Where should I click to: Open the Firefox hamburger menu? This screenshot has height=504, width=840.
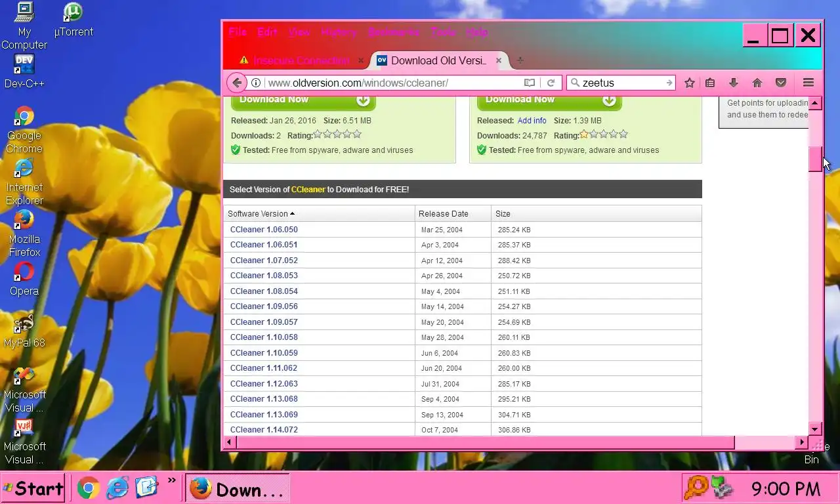(808, 83)
